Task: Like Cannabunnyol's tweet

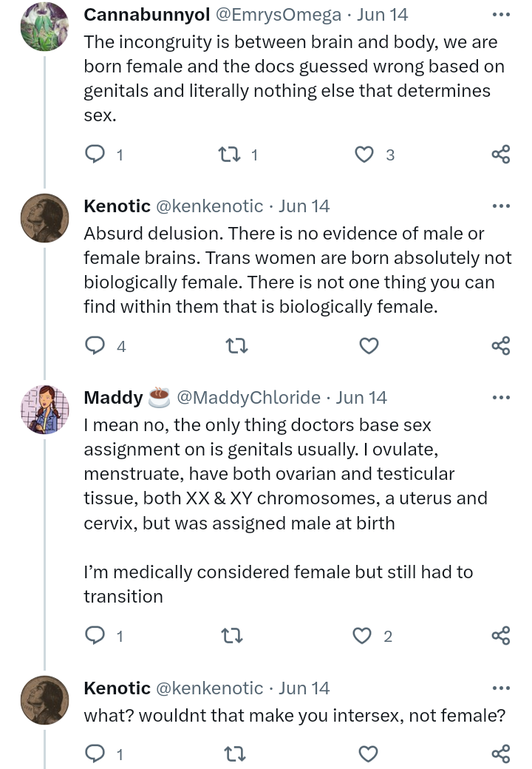Action: coord(364,154)
